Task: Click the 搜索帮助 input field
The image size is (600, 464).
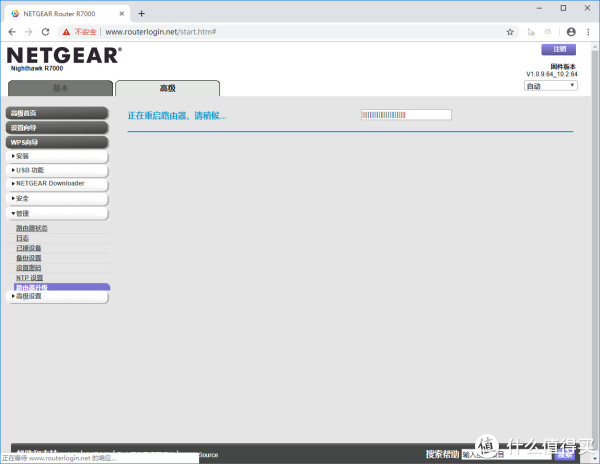Action: 506,454
